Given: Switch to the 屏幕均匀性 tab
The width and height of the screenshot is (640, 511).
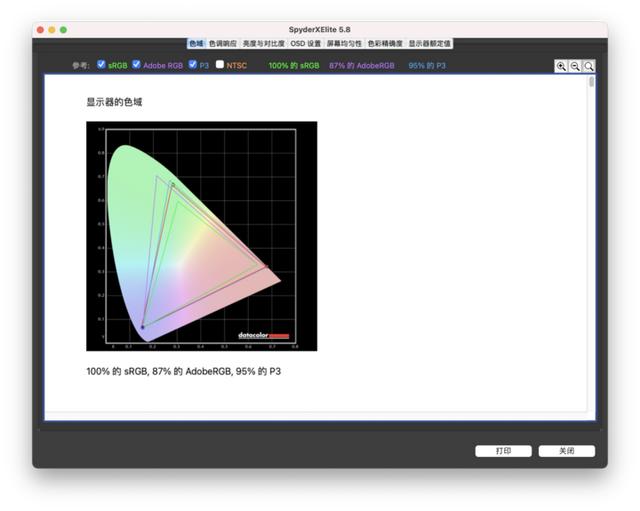Looking at the screenshot, I should [344, 44].
